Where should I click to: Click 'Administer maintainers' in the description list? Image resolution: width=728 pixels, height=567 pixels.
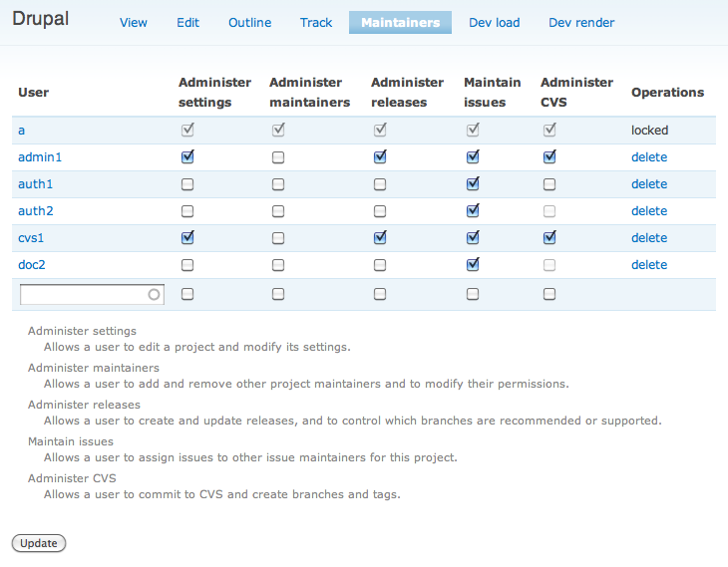point(94,368)
